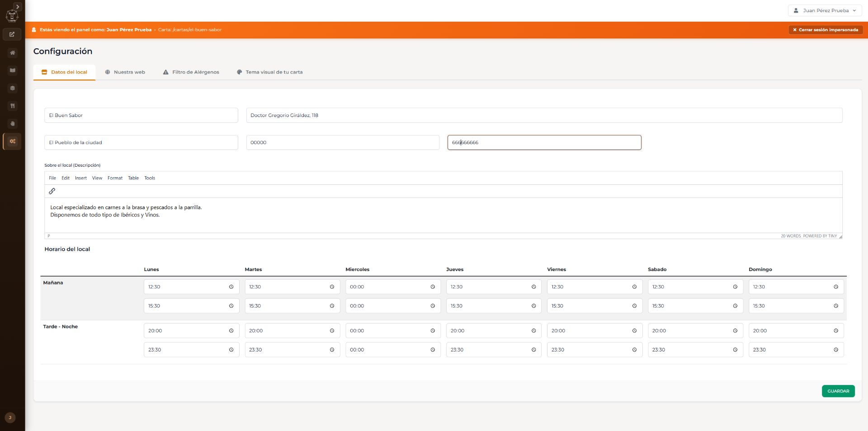Click the Tarde - Noche row label
Screen dimensions: 868x431
coord(61,327)
